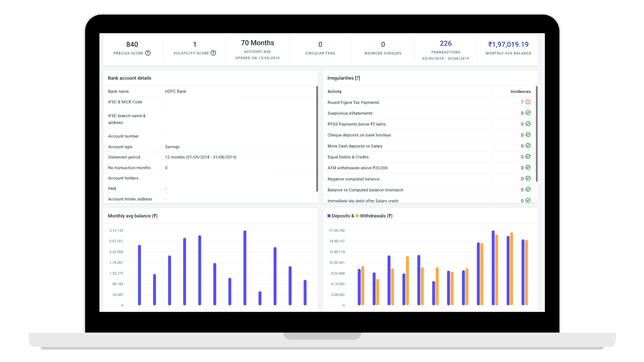The height and width of the screenshot is (362, 644).
Task: Click the tallest bar in Monthly avg balance chart
Action: pos(245,267)
